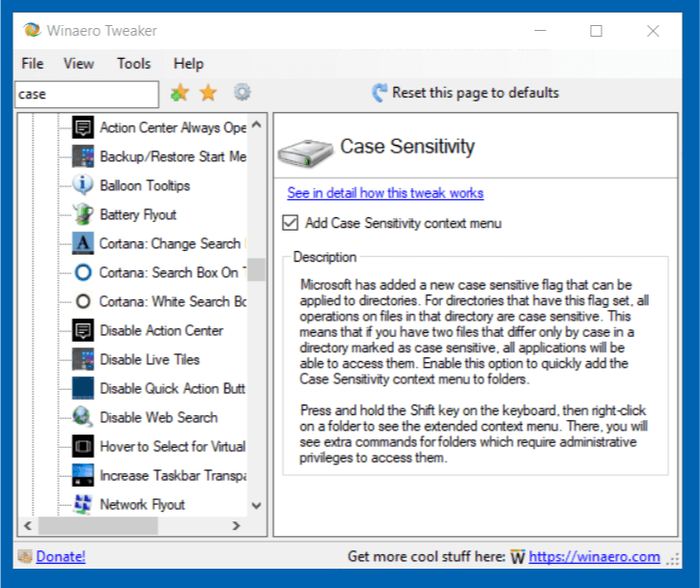Click the Cortana Search Box blue circle icon
Viewport: 700px width, 588px height.
[83, 272]
